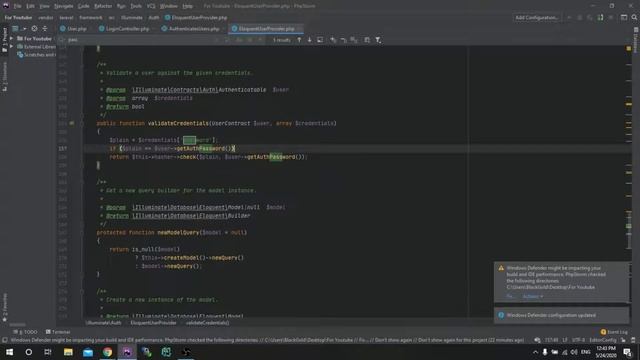Click in the find search field containing 'pass'
Screen dimensions: 640x360
click(x=139, y=40)
